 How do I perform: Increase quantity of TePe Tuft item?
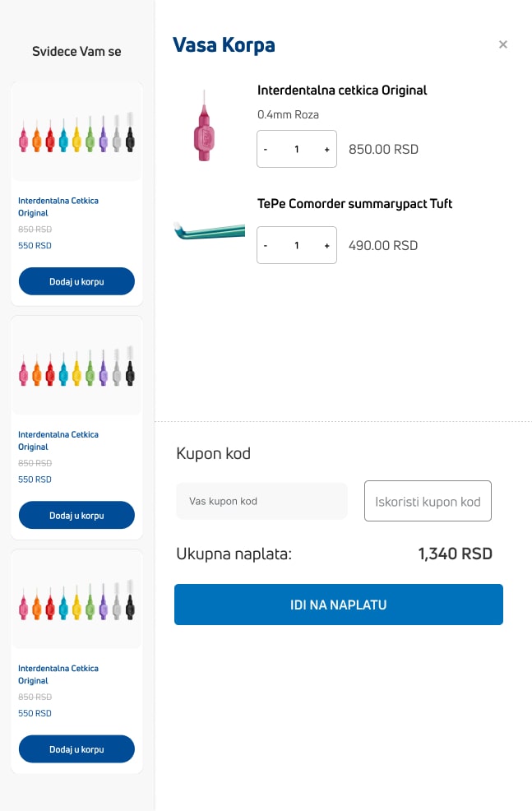pos(326,246)
